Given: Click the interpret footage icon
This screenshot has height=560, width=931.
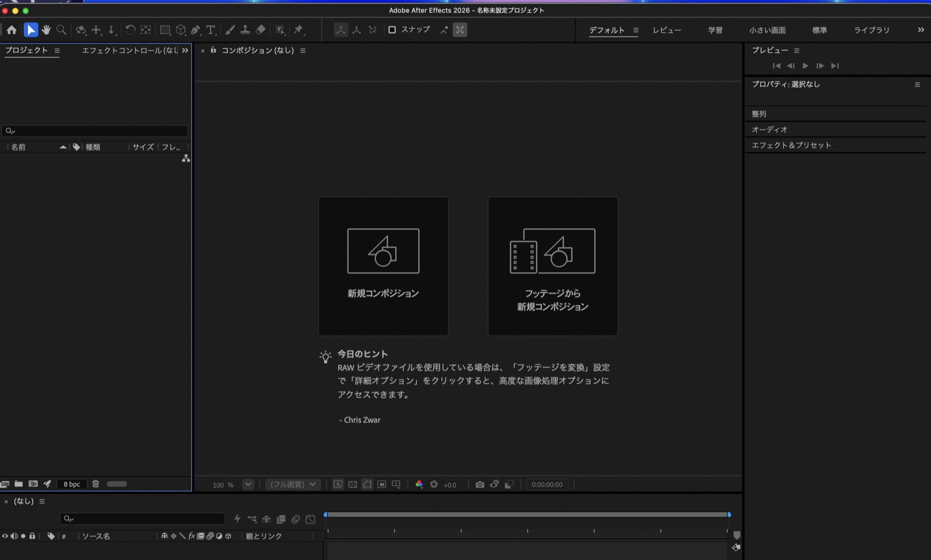Looking at the screenshot, I should [5, 484].
